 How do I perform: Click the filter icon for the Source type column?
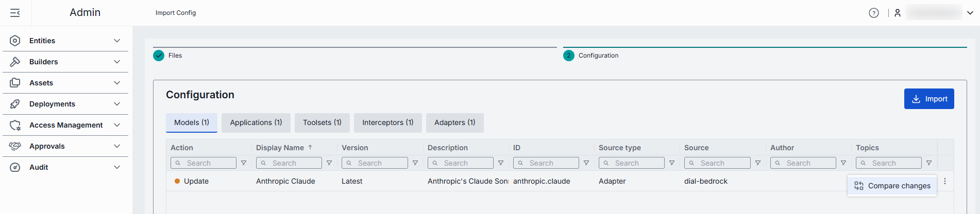tap(671, 163)
